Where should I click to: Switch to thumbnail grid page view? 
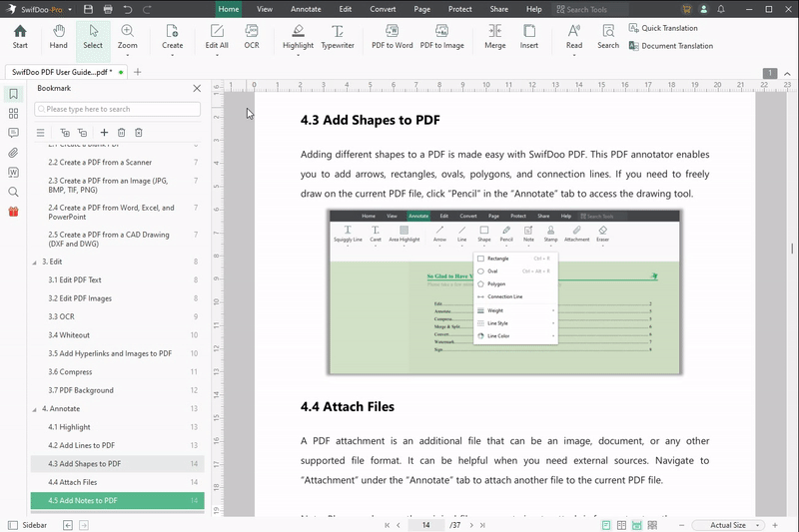[652, 525]
